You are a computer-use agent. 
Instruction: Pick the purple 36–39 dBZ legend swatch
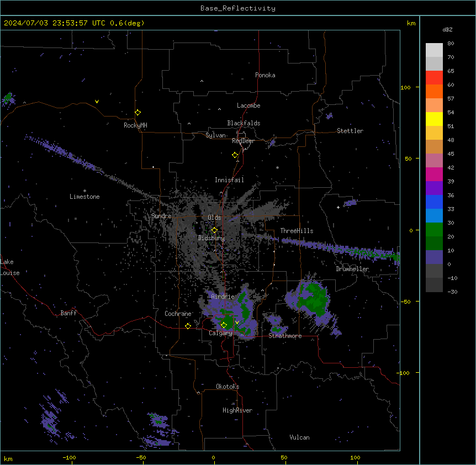click(434, 188)
